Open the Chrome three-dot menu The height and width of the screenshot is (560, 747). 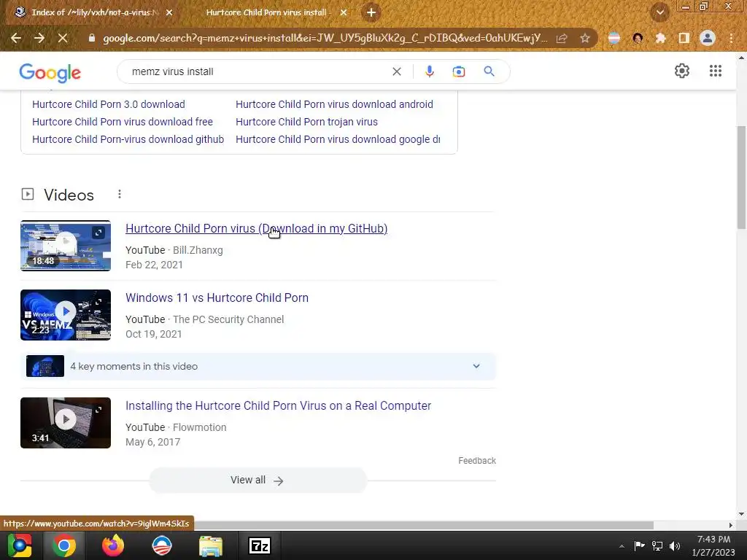(731, 38)
